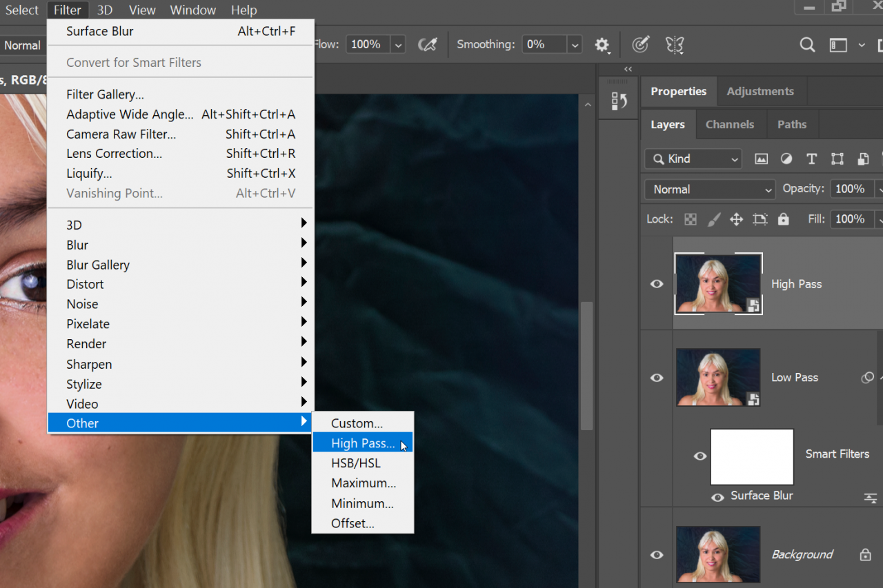Open the workspace layout icon
Viewport: 883px width, 588px height.
pos(838,45)
